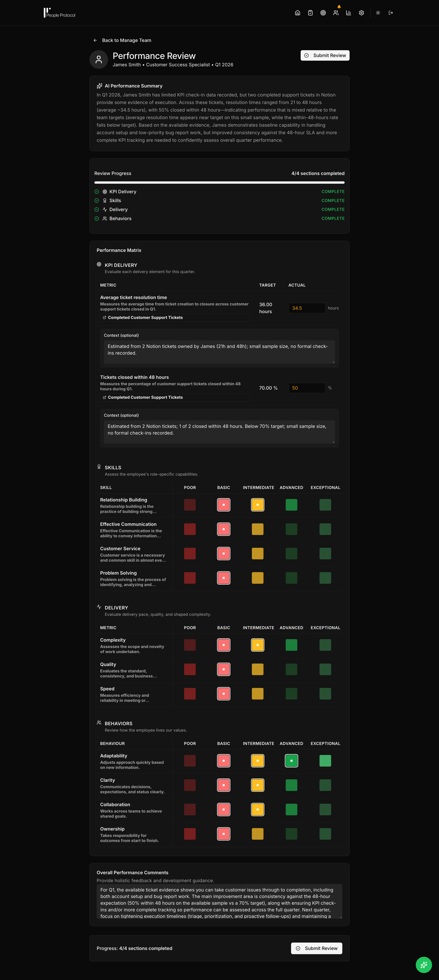Open the home dashboard icon
Image resolution: width=439 pixels, height=980 pixels.
coord(297,13)
